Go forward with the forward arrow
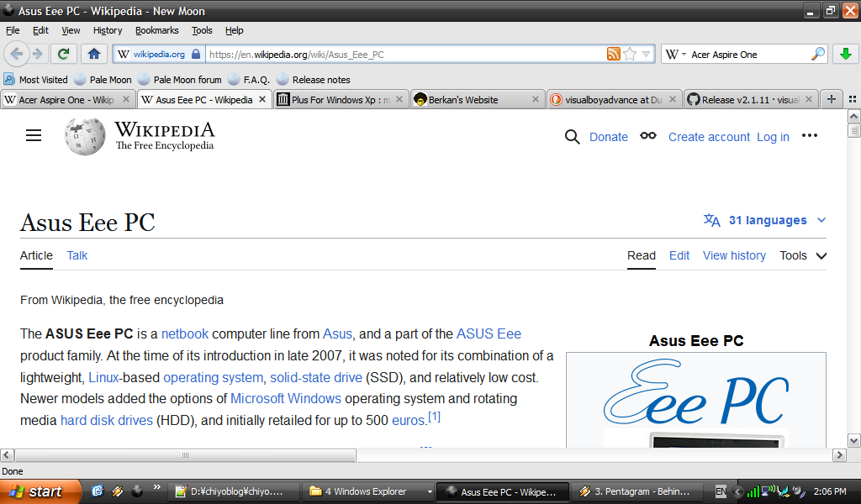The image size is (861, 504). coord(37,54)
